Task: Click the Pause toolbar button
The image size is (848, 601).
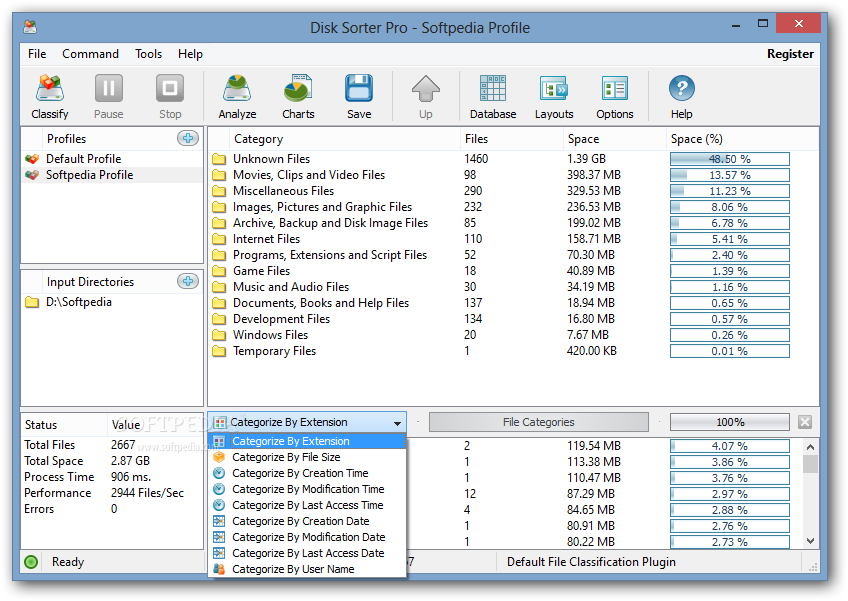Action: tap(109, 97)
